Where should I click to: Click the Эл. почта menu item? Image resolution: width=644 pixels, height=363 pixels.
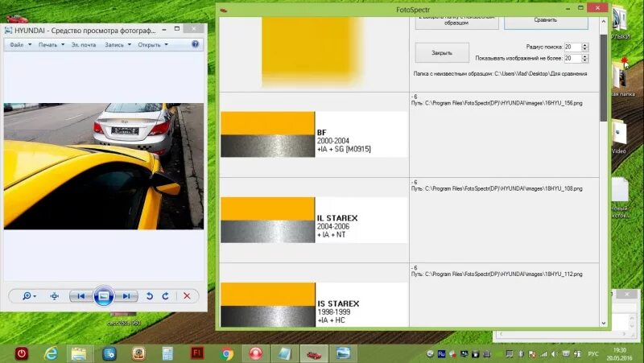point(84,45)
